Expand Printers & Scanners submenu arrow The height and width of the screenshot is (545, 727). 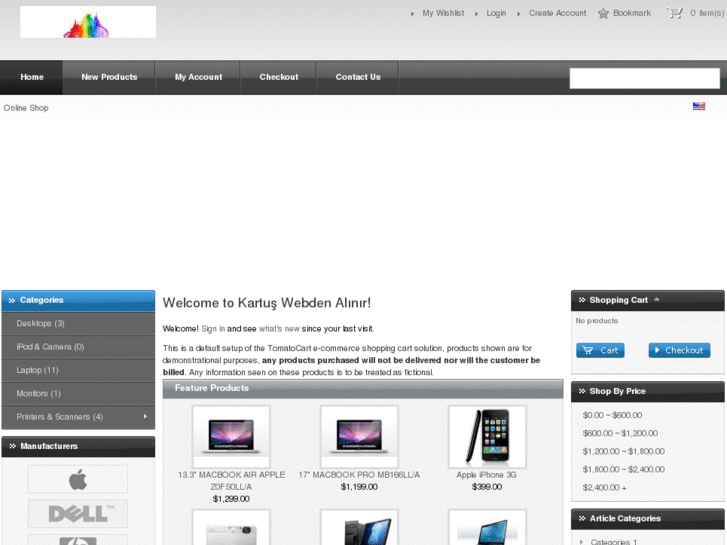coord(145,417)
